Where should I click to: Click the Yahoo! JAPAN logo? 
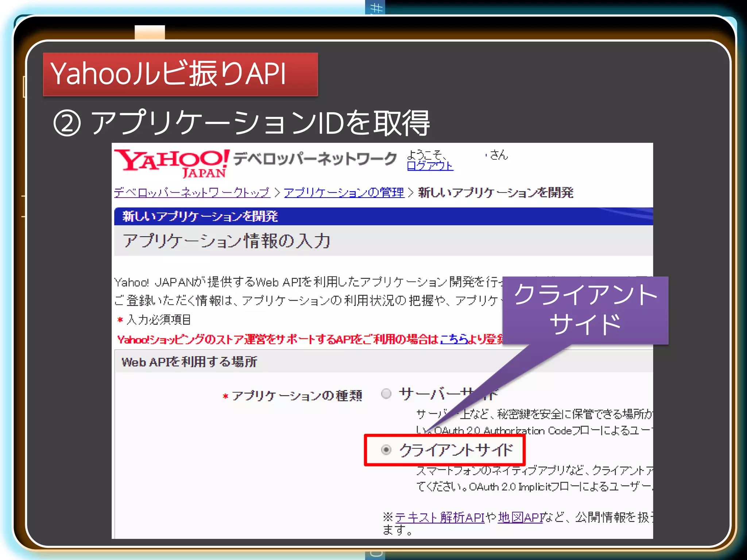[172, 163]
